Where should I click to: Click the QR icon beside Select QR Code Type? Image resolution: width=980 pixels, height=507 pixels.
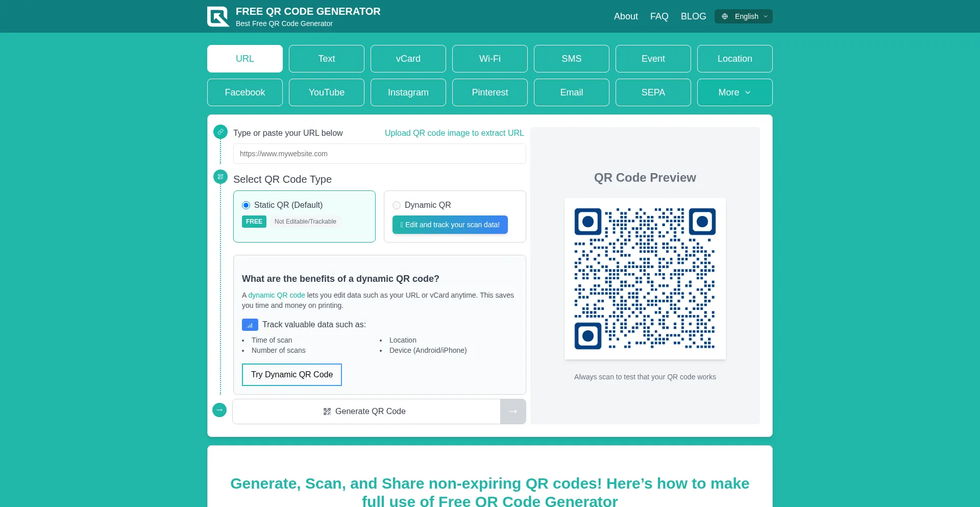220,177
